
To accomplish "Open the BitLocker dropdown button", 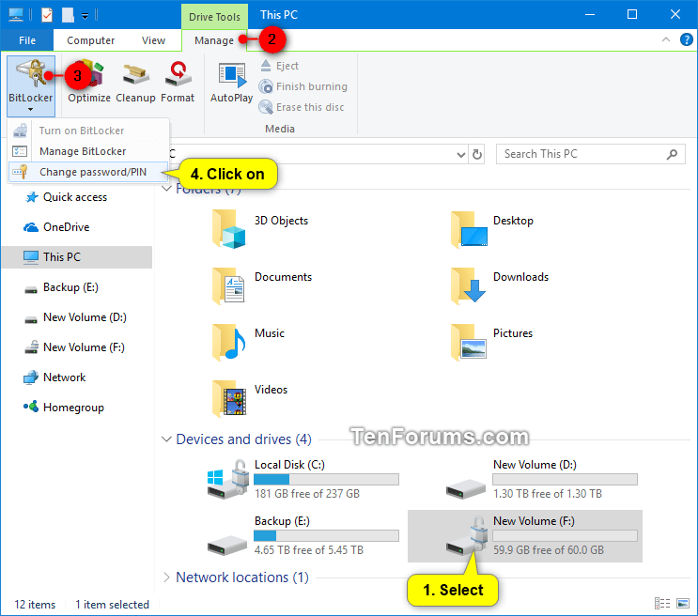I will (x=31, y=85).
